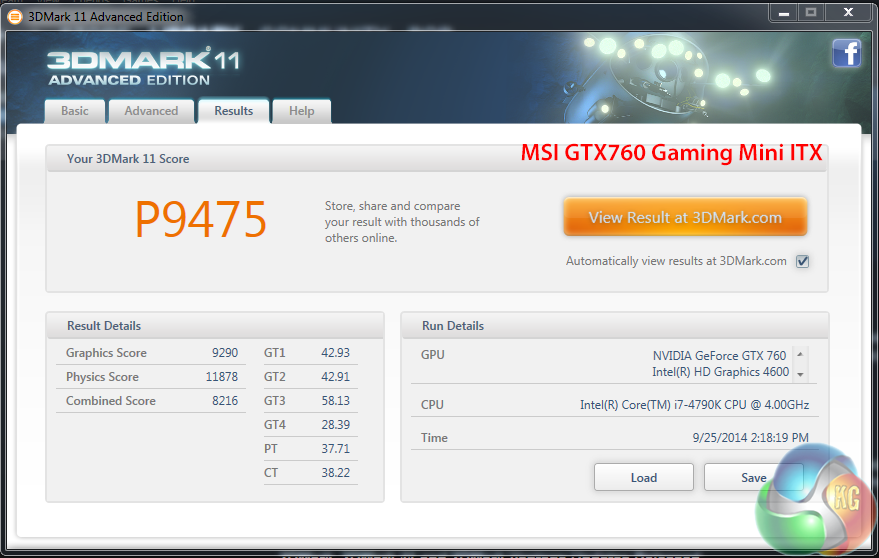
Task: Click the GT1 value 42.93
Action: tap(335, 353)
